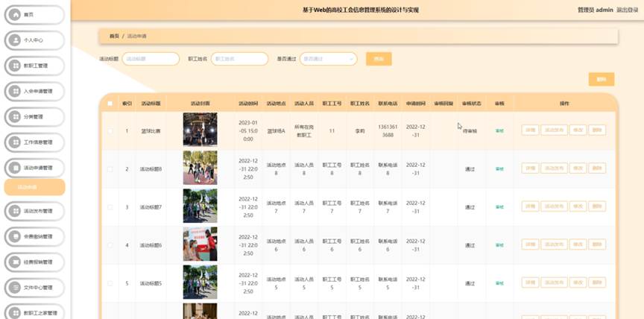This screenshot has height=319, width=644.
Task: Toggle the select-all checkbox in the table header
Action: [110, 104]
